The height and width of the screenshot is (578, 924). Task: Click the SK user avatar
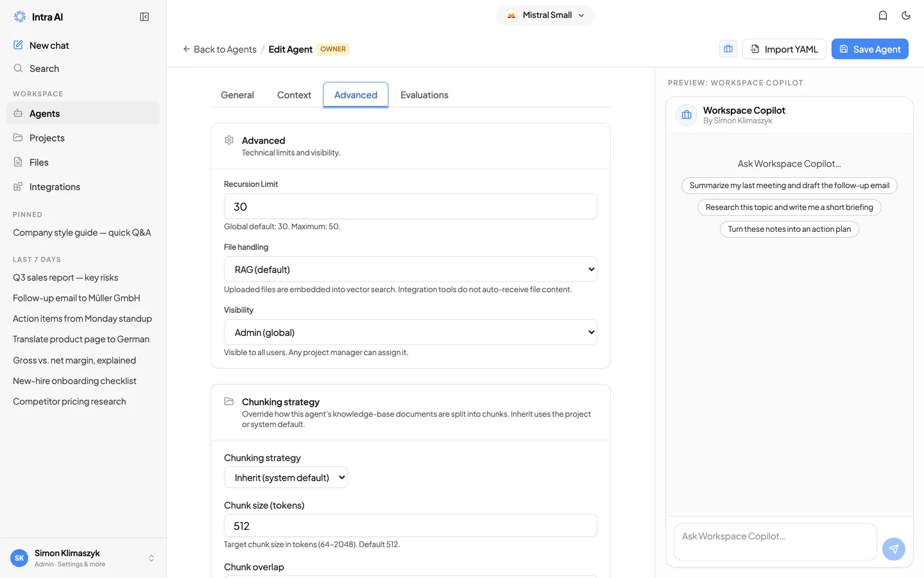pyautogui.click(x=19, y=558)
